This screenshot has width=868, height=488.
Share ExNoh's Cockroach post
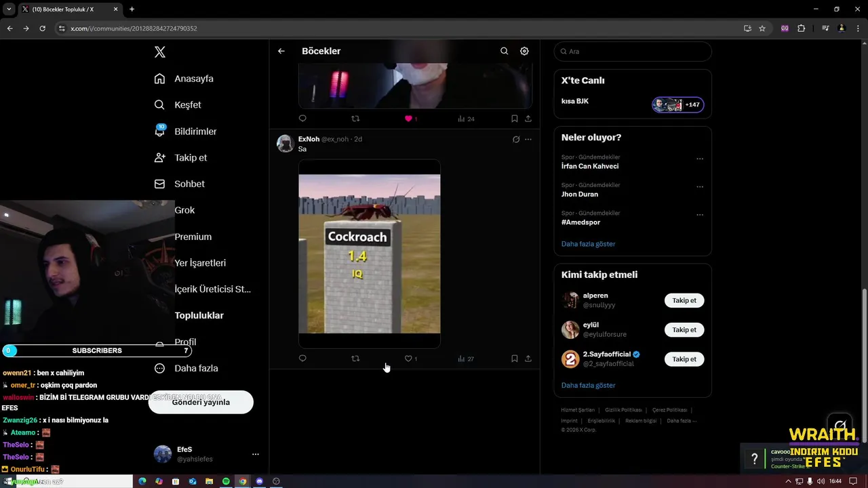pyautogui.click(x=528, y=359)
